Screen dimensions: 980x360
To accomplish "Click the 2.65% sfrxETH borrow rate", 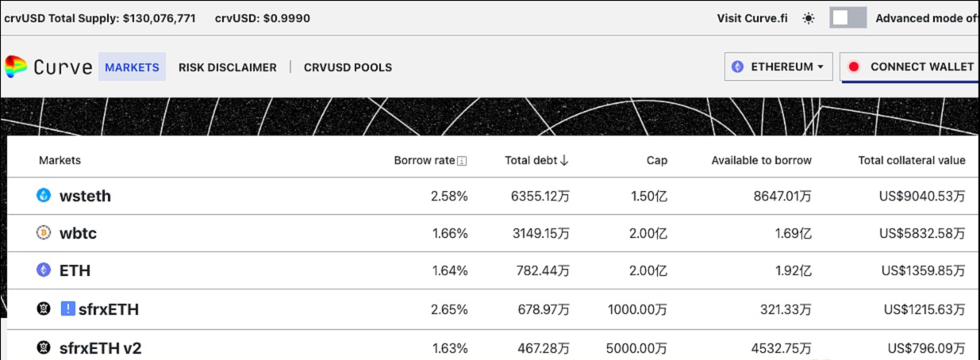I will coord(449,309).
